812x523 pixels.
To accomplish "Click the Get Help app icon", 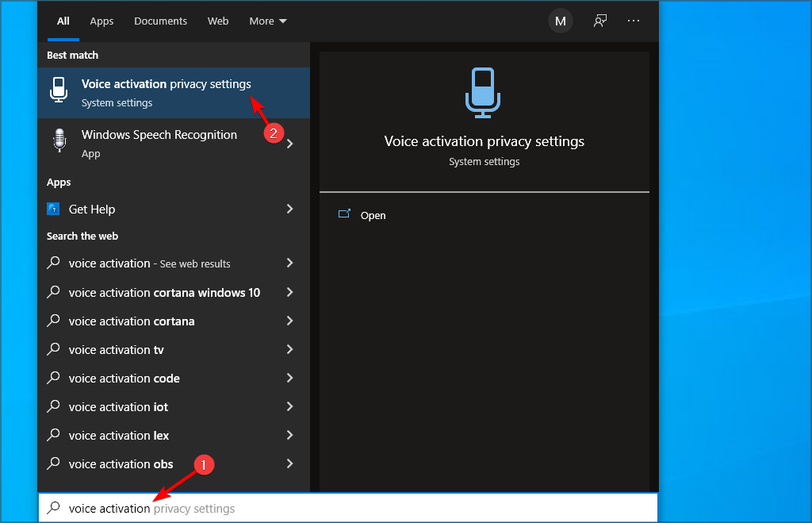I will 53,209.
